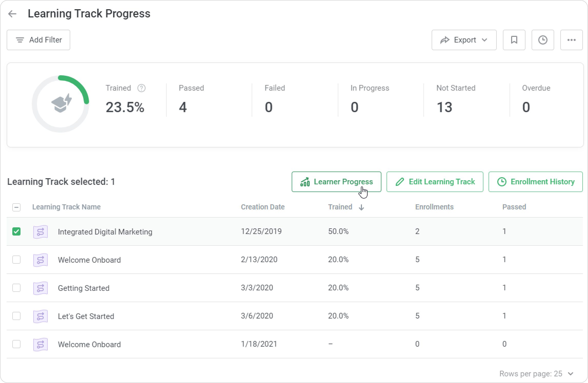This screenshot has height=383, width=588.
Task: Uncheck the Integrated Digital Marketing checkbox
Action: click(x=16, y=231)
